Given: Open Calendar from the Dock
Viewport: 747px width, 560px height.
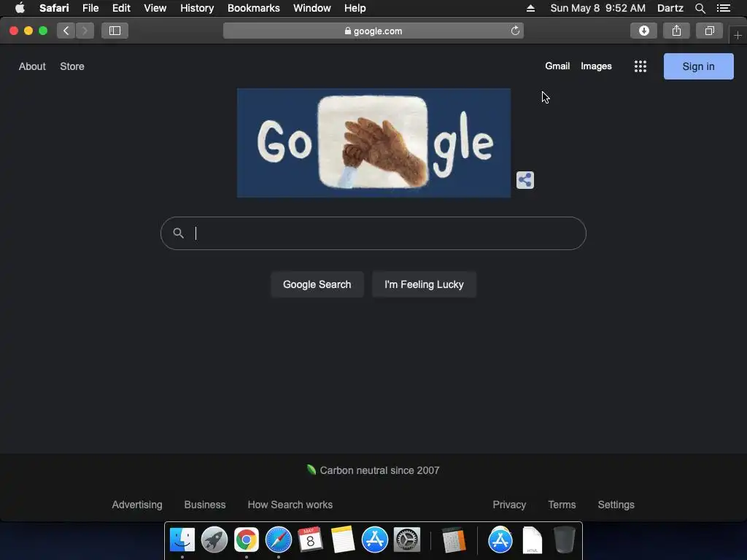Looking at the screenshot, I should coord(311,540).
